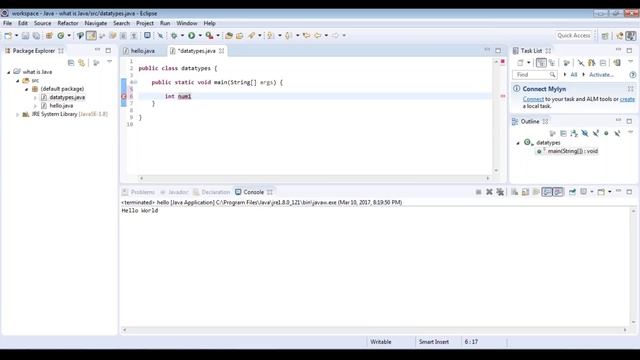The image size is (640, 360).
Task: Click Clear Console icon
Action: [x=515, y=192]
